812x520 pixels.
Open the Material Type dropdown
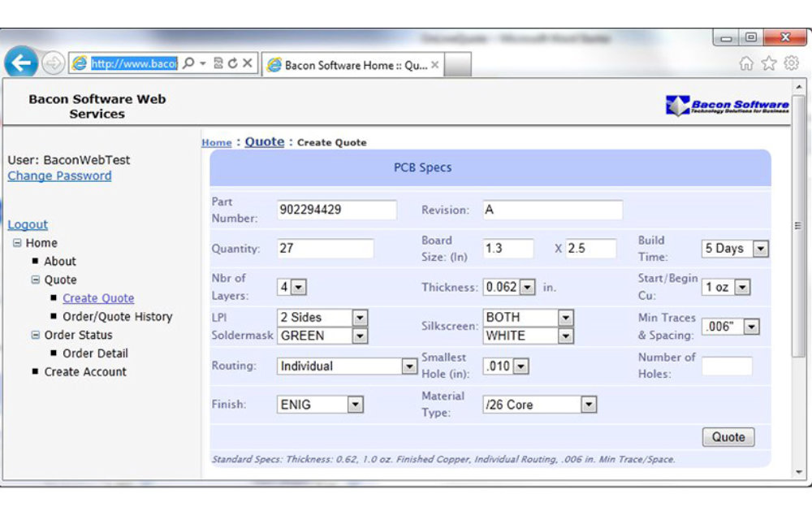pos(540,405)
